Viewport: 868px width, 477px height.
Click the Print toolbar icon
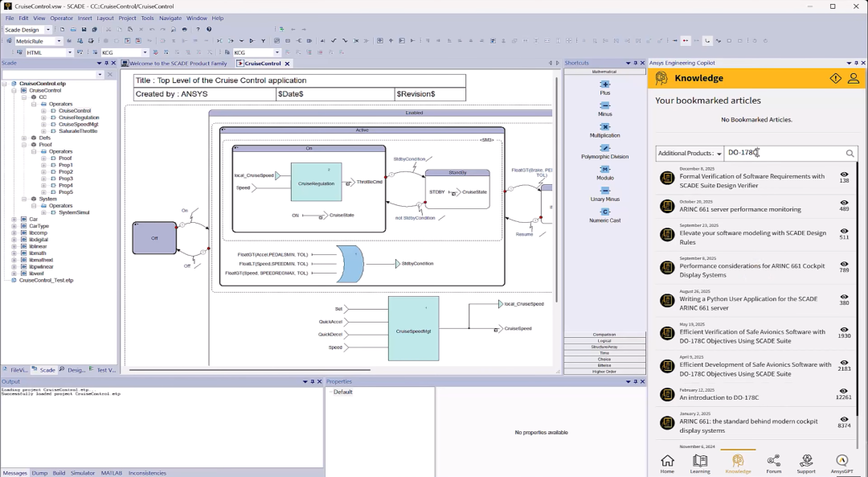click(x=184, y=30)
